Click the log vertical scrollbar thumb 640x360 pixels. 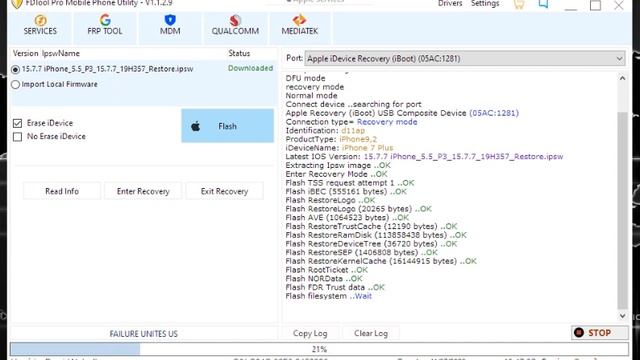(622, 210)
